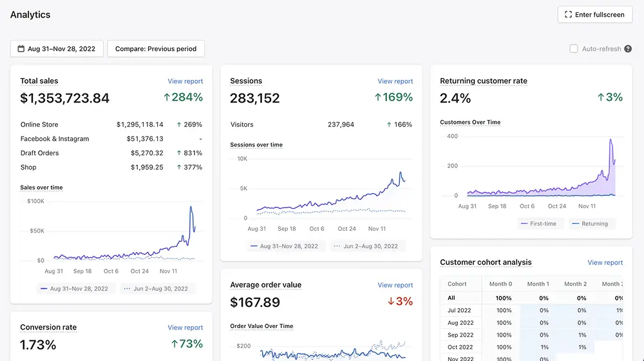
Task: Toggle the Returning legend in Customers chart
Action: click(x=590, y=224)
